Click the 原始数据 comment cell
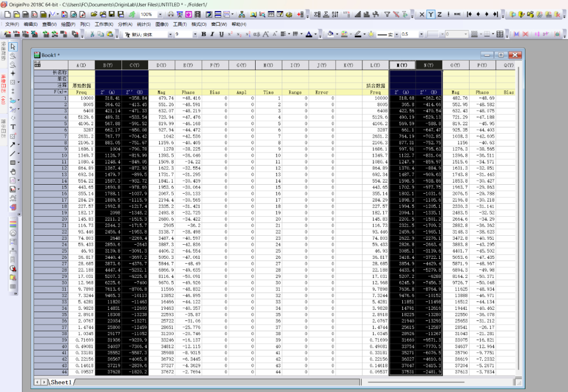The width and height of the screenshot is (568, 392). 82,85
